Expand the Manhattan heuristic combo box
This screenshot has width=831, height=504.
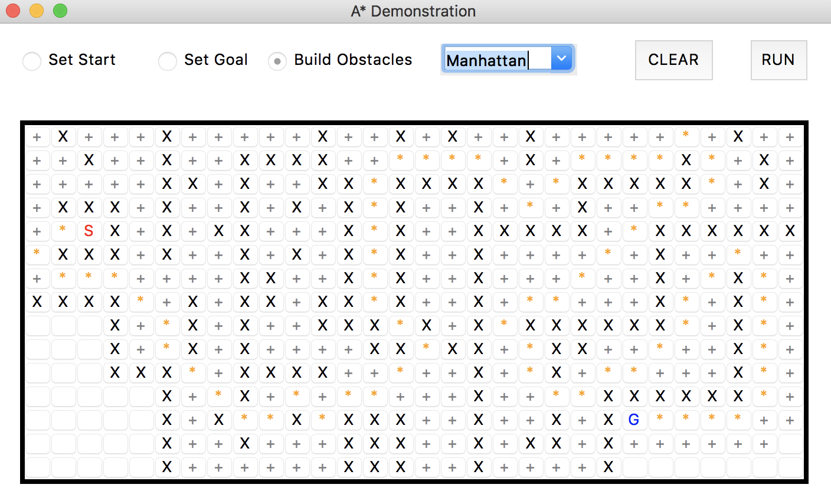(x=561, y=58)
